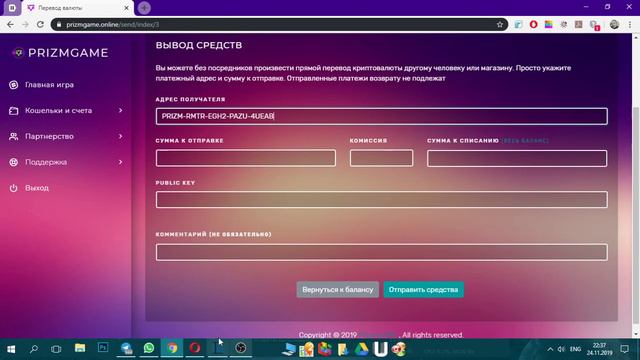Open WhatsApp from the taskbar
This screenshot has height=360, width=640.
tap(149, 348)
